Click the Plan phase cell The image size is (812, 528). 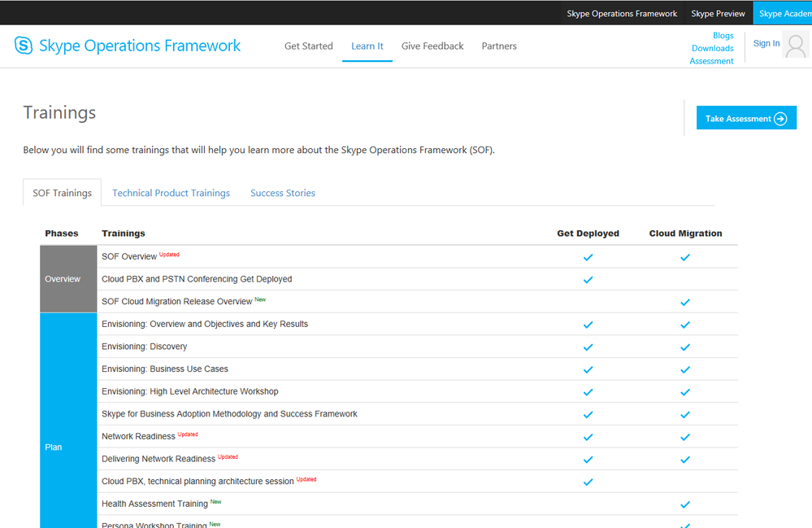[68, 421]
